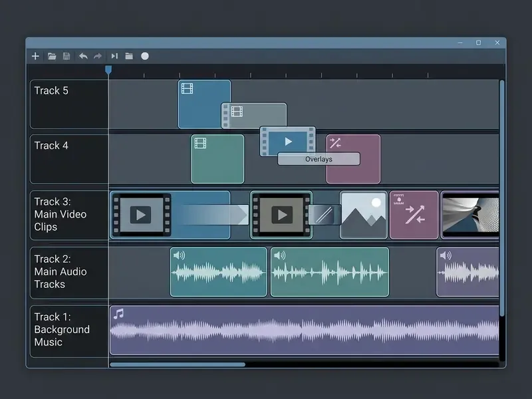Click the diagonal-line transition block on Track 3
The height and width of the screenshot is (399, 532).
pos(325,215)
